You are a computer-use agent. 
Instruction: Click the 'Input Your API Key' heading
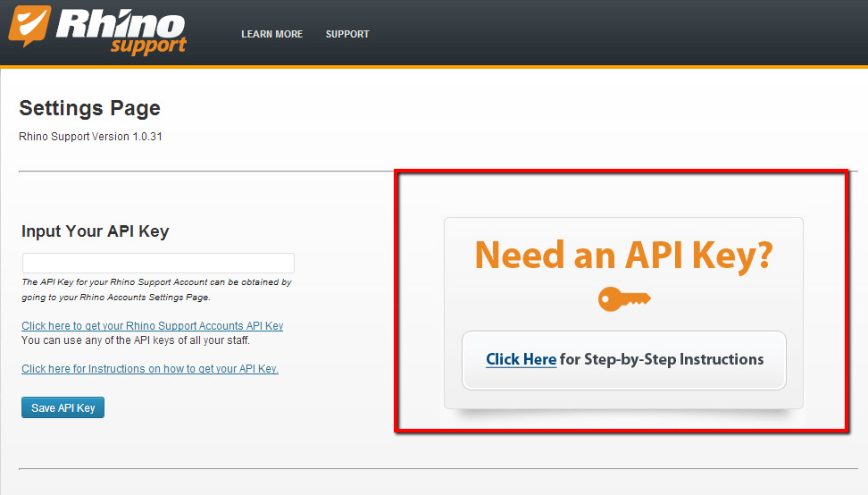(96, 231)
